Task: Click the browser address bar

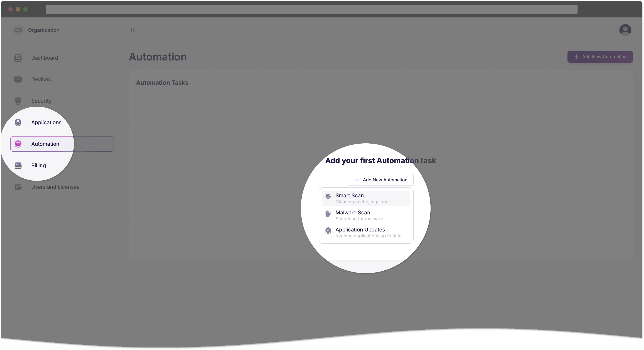Action: tap(311, 9)
